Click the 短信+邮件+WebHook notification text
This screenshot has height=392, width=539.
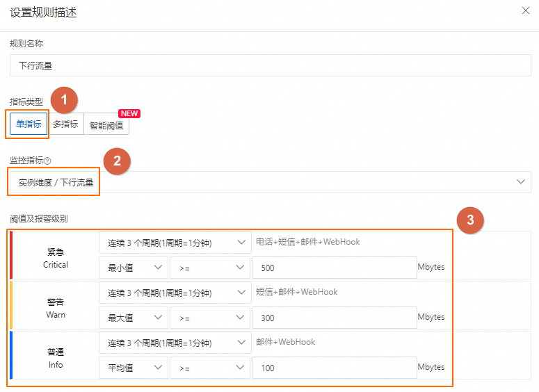[296, 292]
